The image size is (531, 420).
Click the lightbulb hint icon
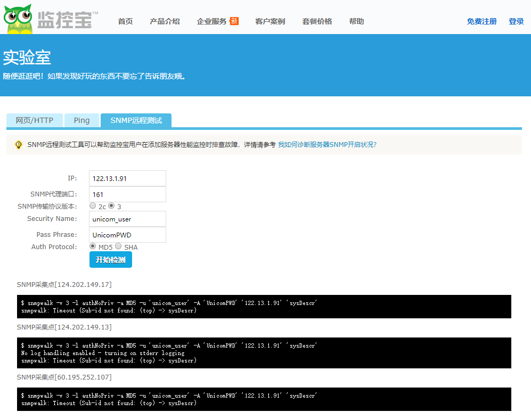coord(19,145)
